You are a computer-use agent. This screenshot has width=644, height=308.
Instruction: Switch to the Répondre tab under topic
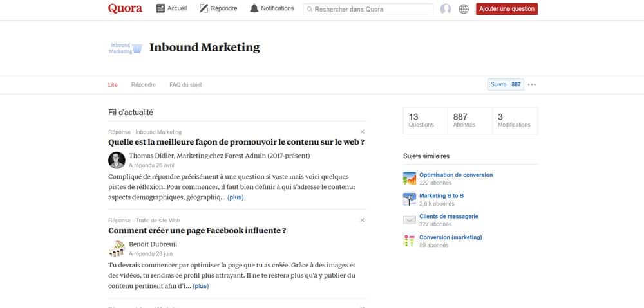[144, 84]
